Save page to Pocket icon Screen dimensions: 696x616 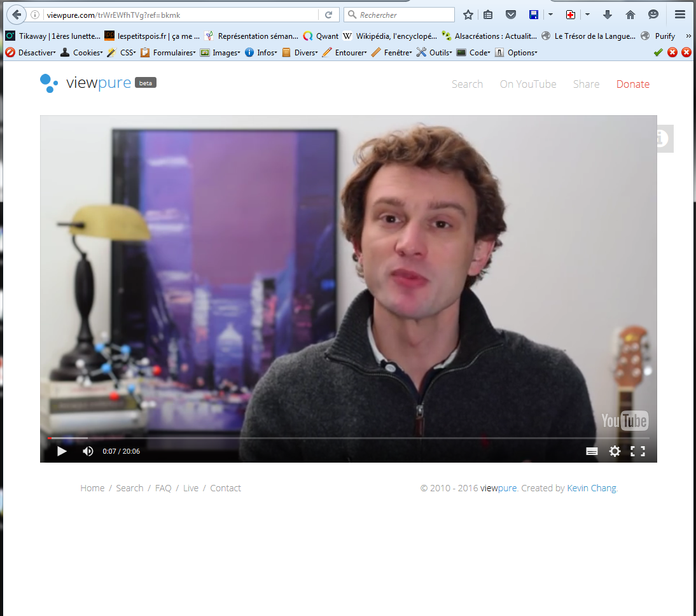(511, 15)
